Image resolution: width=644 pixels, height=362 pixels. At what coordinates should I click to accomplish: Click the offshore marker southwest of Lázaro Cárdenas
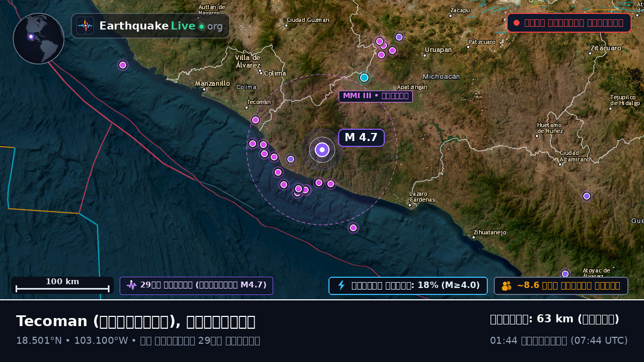tap(353, 228)
